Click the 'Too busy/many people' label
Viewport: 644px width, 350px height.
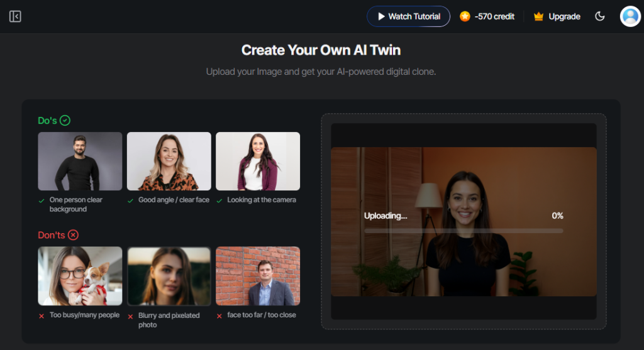[85, 315]
